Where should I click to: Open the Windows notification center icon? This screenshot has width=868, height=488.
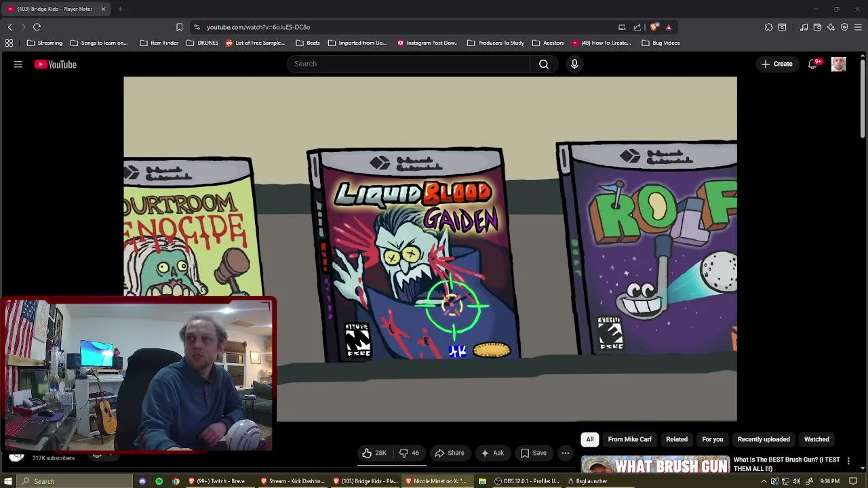(853, 481)
